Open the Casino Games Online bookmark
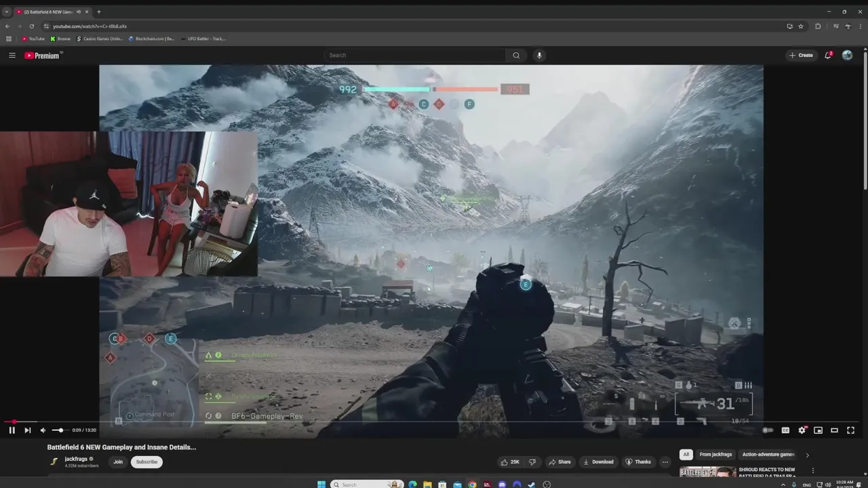This screenshot has width=868, height=488. (x=100, y=39)
